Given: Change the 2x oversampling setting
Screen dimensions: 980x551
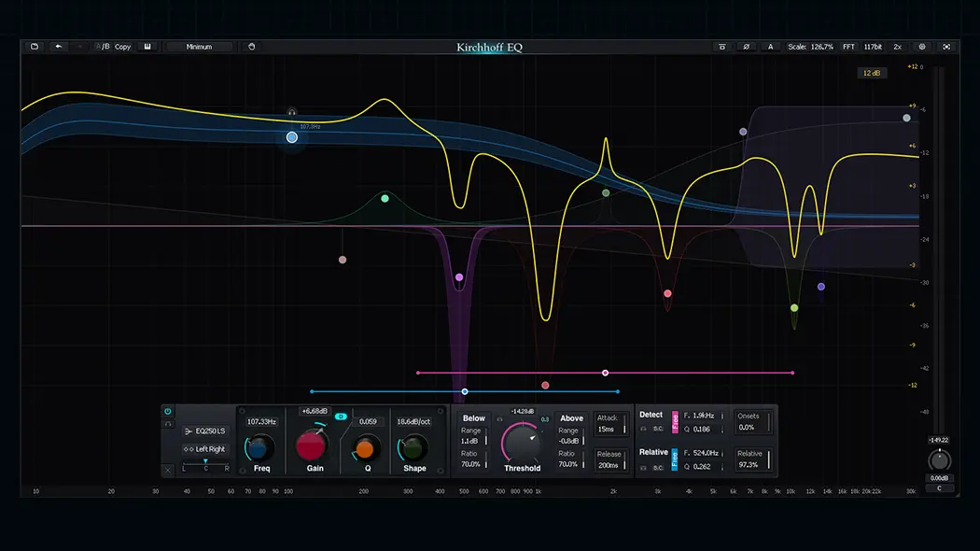Looking at the screenshot, I should pos(897,47).
